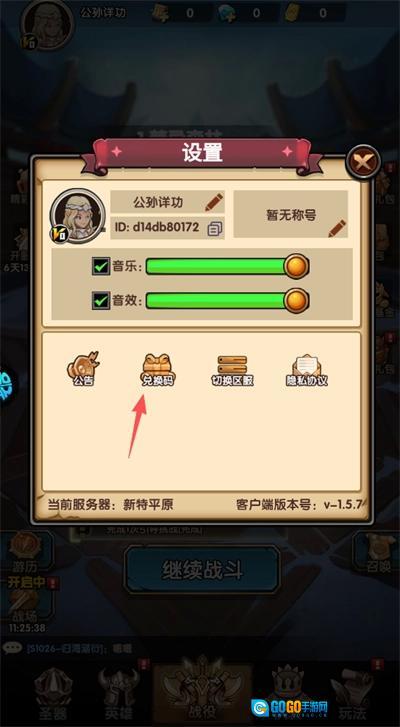This screenshot has width=400, height=727.
Task: Click the chat message bar above the tabs
Action: [x=200, y=648]
